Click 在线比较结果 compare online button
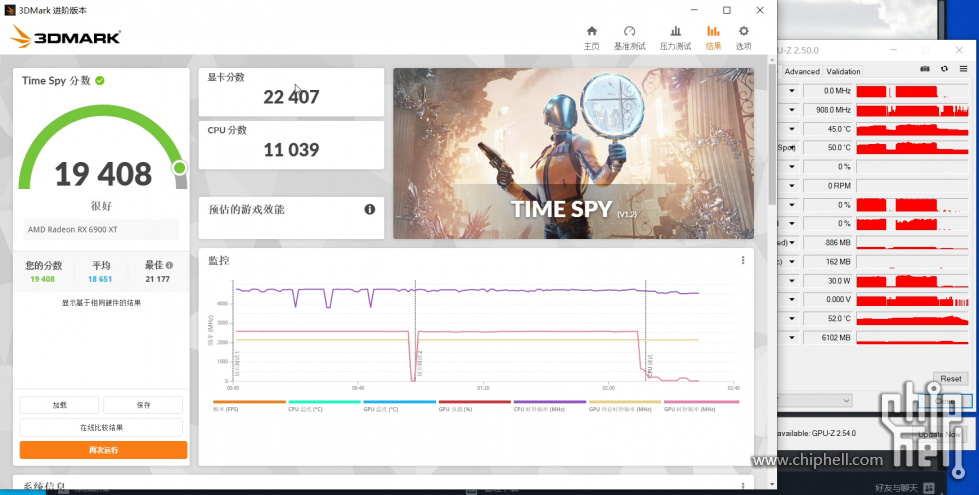 (101, 428)
